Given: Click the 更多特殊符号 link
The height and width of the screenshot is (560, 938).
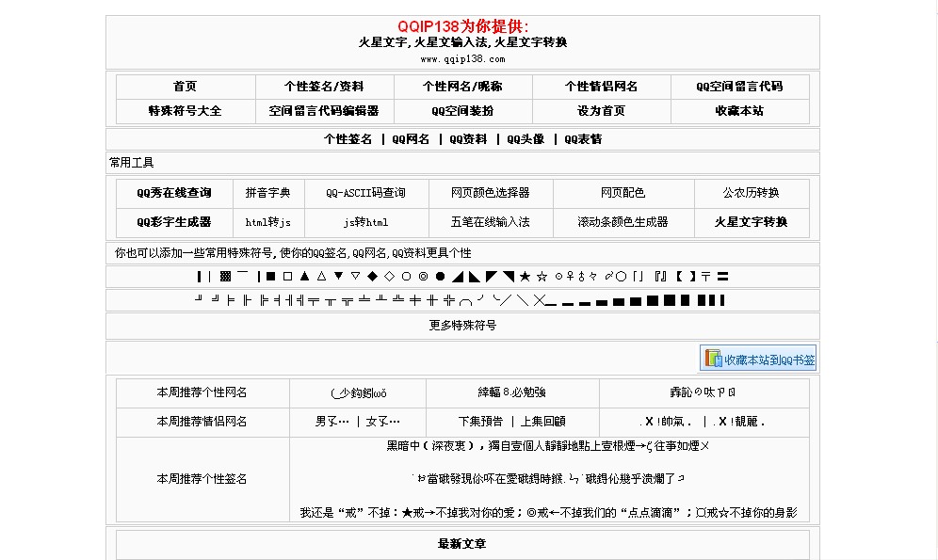Looking at the screenshot, I should [462, 325].
